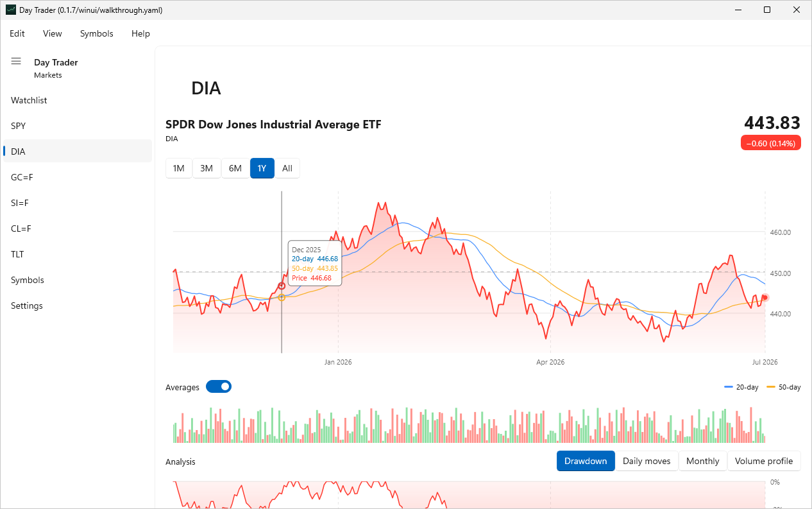Switch chart range to 6M
Screen dimensions: 812x509
pos(235,168)
